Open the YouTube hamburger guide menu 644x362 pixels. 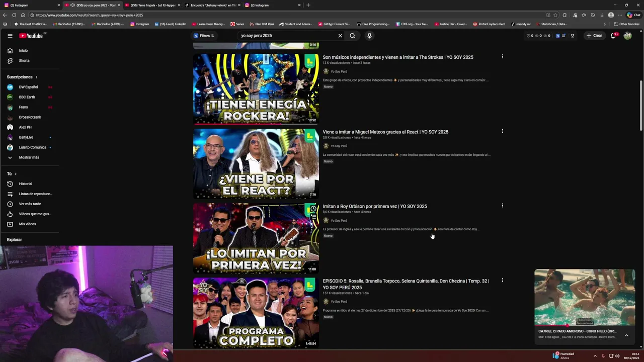pos(10,36)
